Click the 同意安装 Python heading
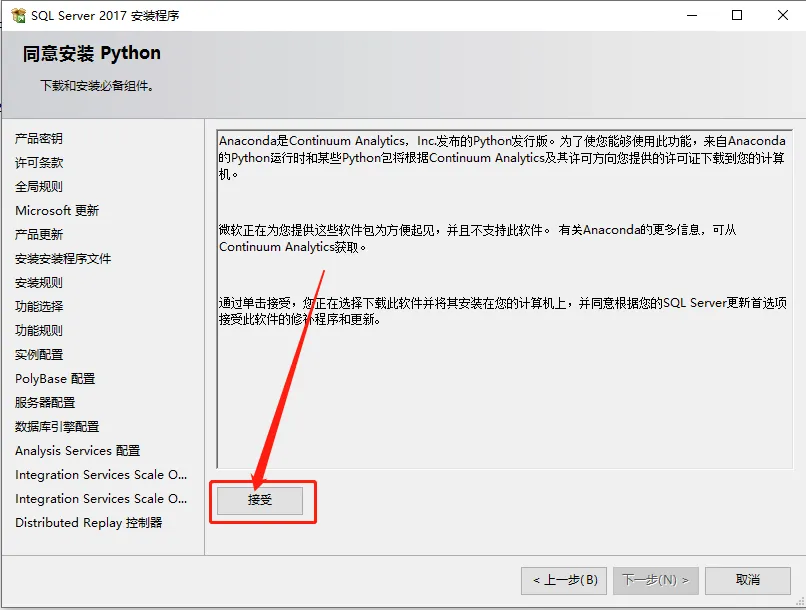 [x=91, y=53]
